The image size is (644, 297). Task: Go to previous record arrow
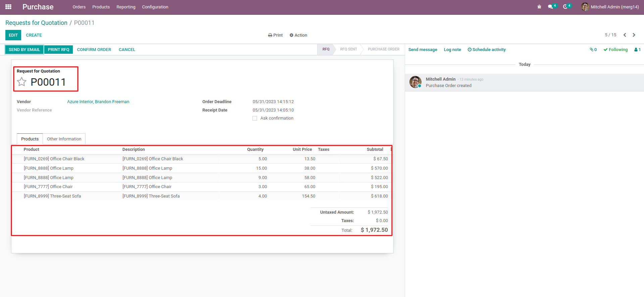pyautogui.click(x=625, y=35)
